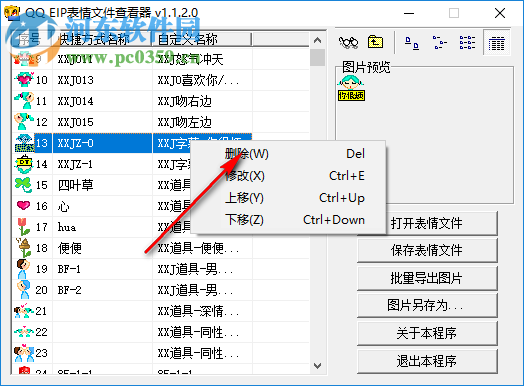The height and width of the screenshot is (386, 524).
Task: Open 关于本程序 about dialog
Action: click(x=427, y=333)
